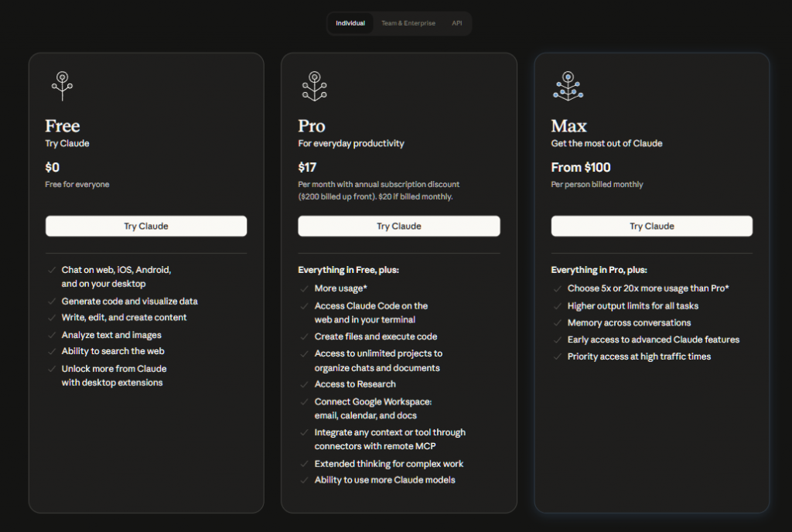Select the Individual pricing tab

coord(350,23)
